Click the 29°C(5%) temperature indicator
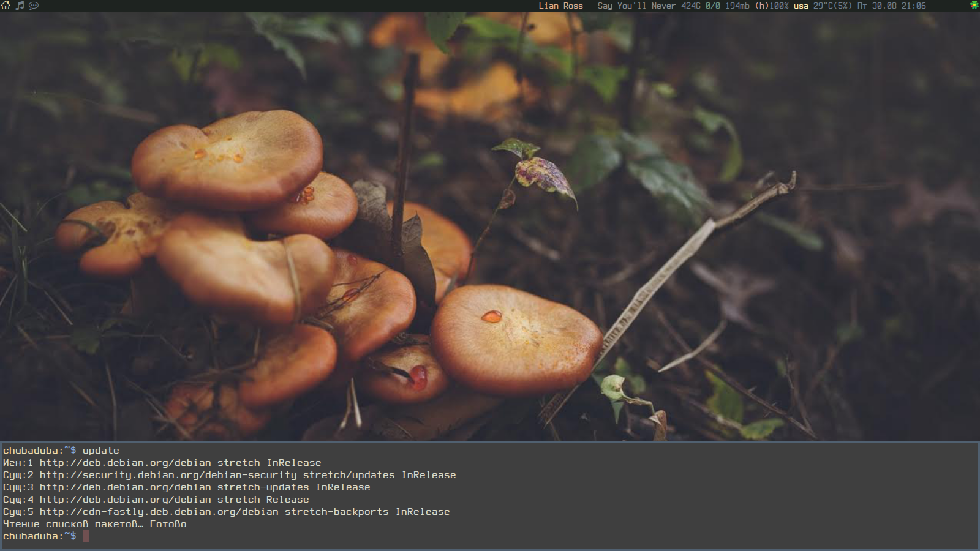 [x=833, y=6]
